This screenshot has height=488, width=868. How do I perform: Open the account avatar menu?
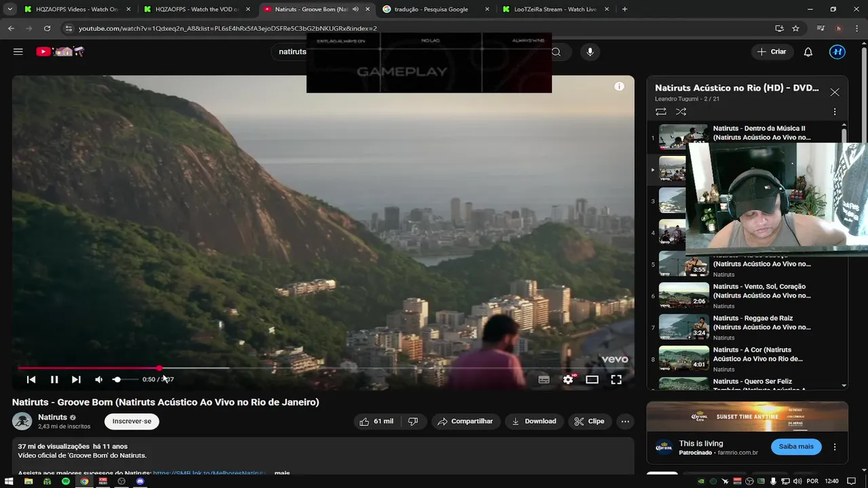tap(837, 52)
